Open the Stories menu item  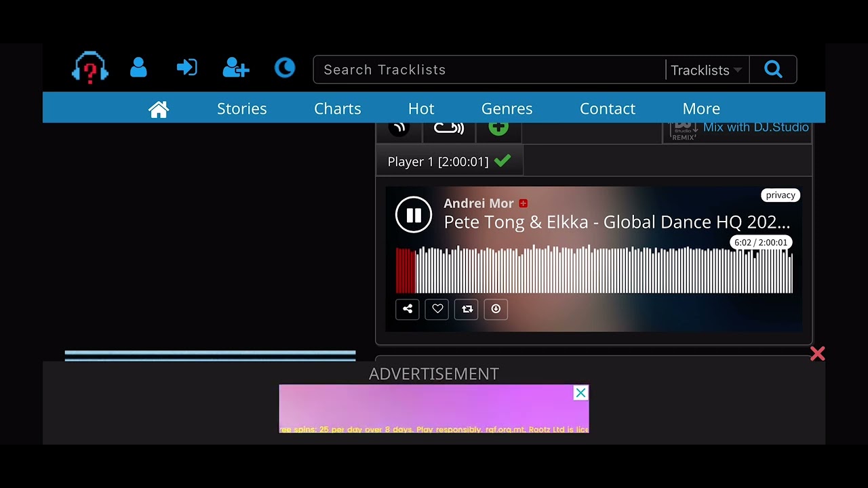click(x=241, y=108)
